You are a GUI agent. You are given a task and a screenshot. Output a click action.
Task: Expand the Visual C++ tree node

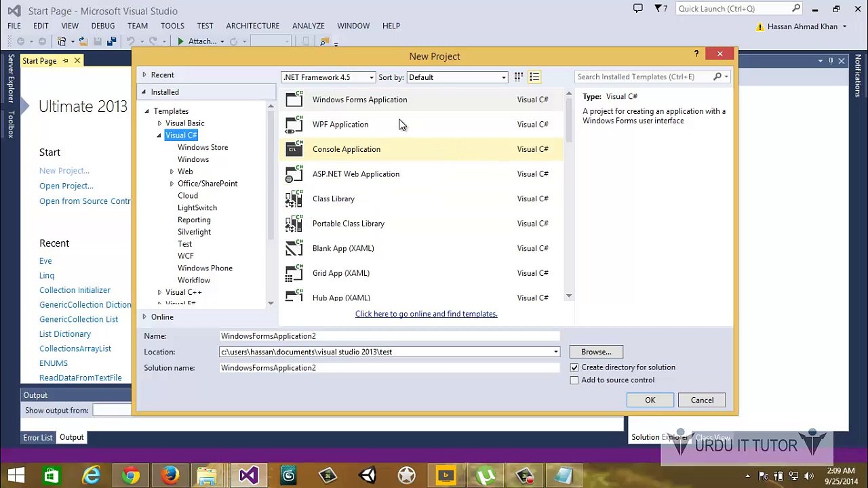tap(159, 292)
